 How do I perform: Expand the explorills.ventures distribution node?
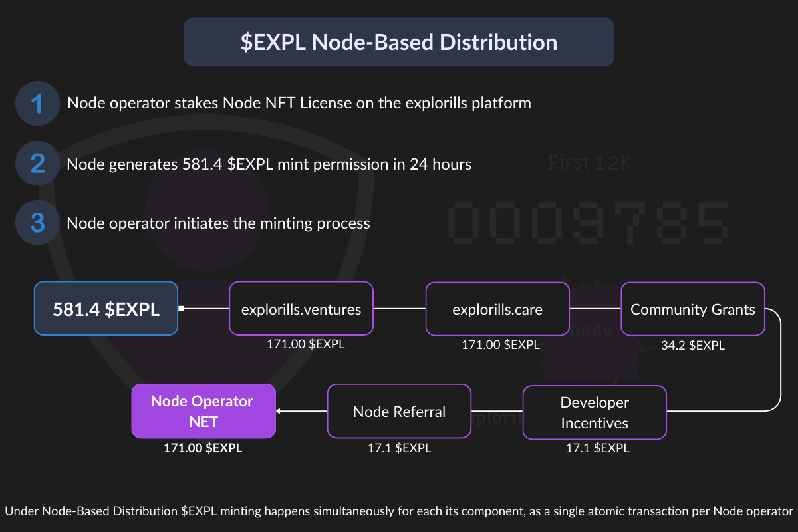301,309
